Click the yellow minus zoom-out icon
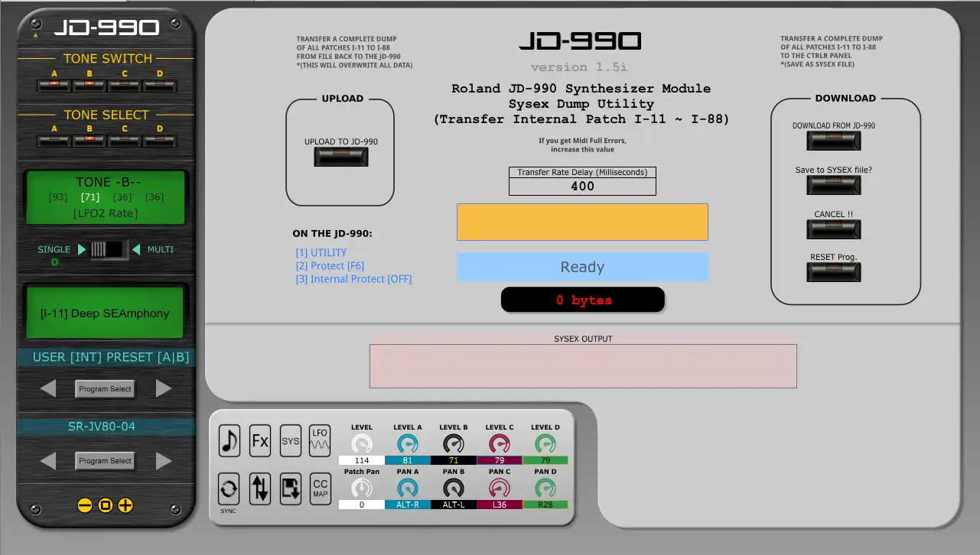 tap(85, 505)
